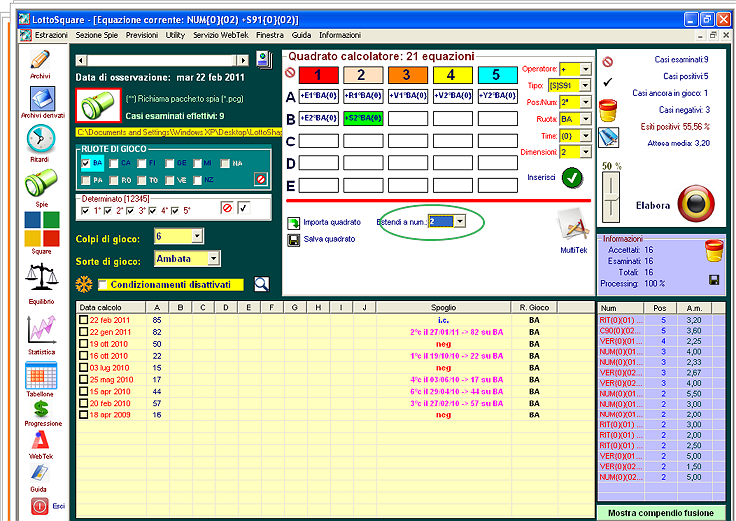The height and width of the screenshot is (521, 736).
Task: Open the Equilibrio scales icon
Action: [42, 278]
